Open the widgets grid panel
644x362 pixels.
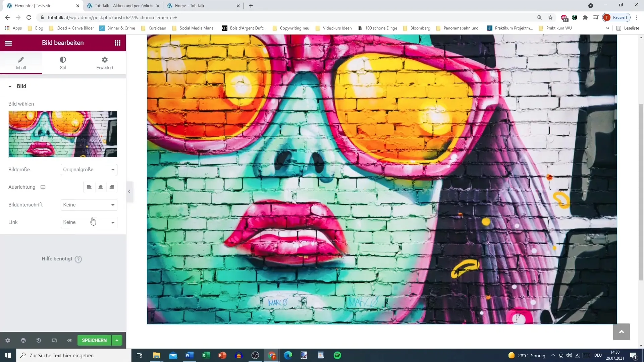(117, 43)
